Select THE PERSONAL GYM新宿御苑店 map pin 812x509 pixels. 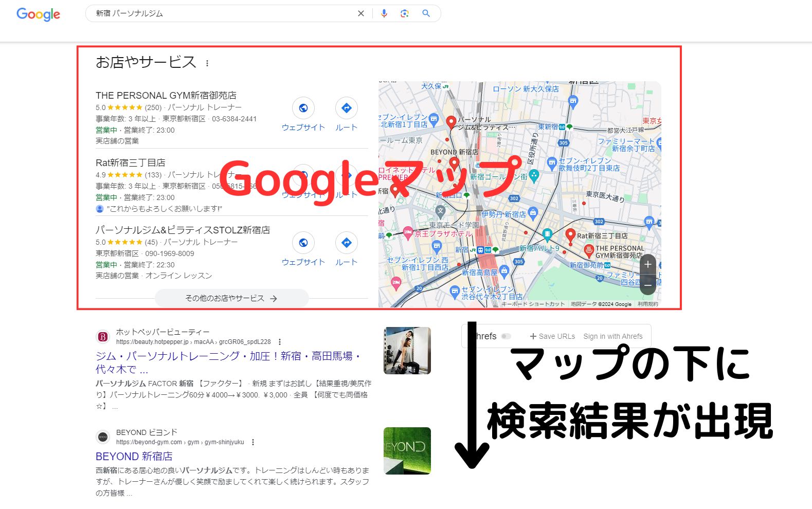tap(589, 250)
